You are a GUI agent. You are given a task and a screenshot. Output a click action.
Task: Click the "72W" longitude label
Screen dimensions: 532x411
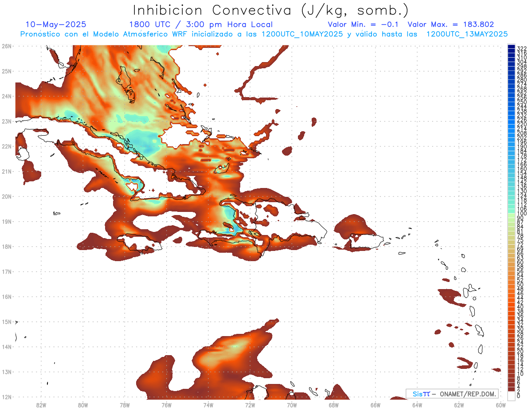250,405
